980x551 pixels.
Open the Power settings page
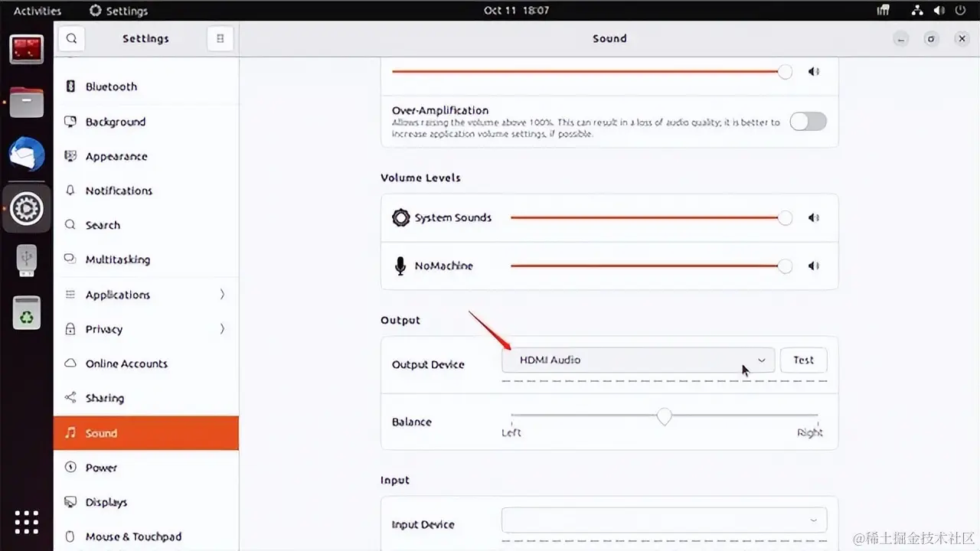[146, 468]
